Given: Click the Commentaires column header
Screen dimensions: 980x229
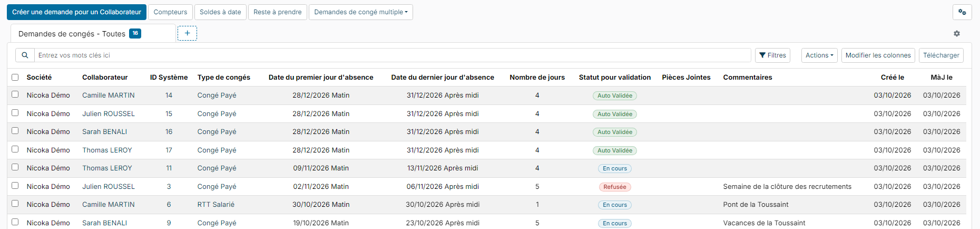Looking at the screenshot, I should (748, 78).
